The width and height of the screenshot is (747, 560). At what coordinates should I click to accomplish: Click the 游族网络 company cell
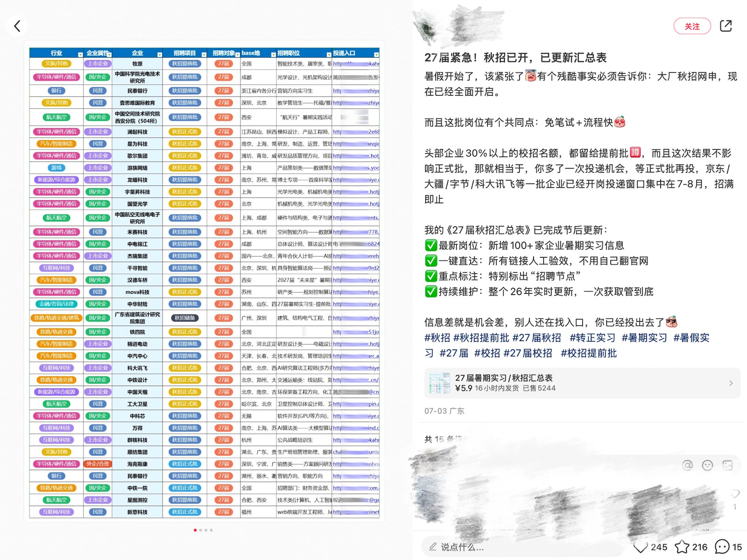[x=137, y=168]
